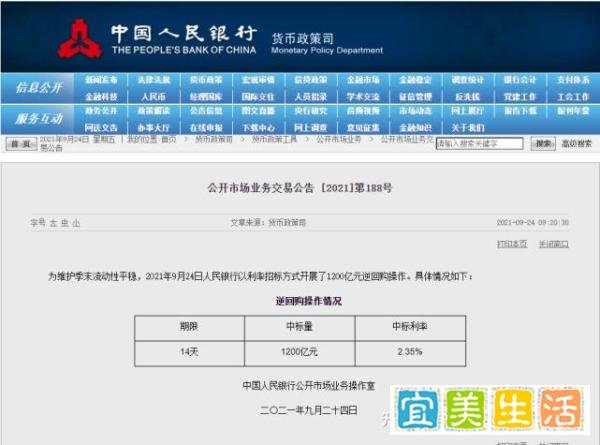Click the 关闭窗口 close window link
Screen dimensions: 600x445
tap(554, 244)
